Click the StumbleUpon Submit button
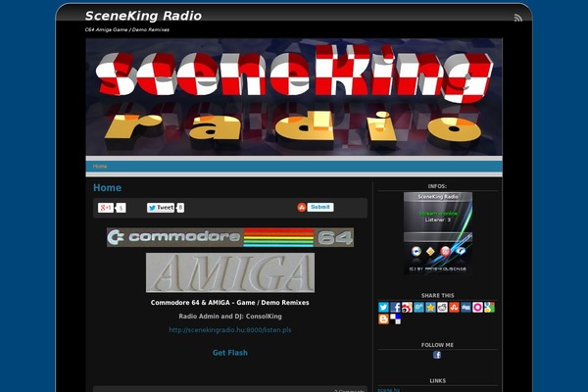 pos(316,207)
